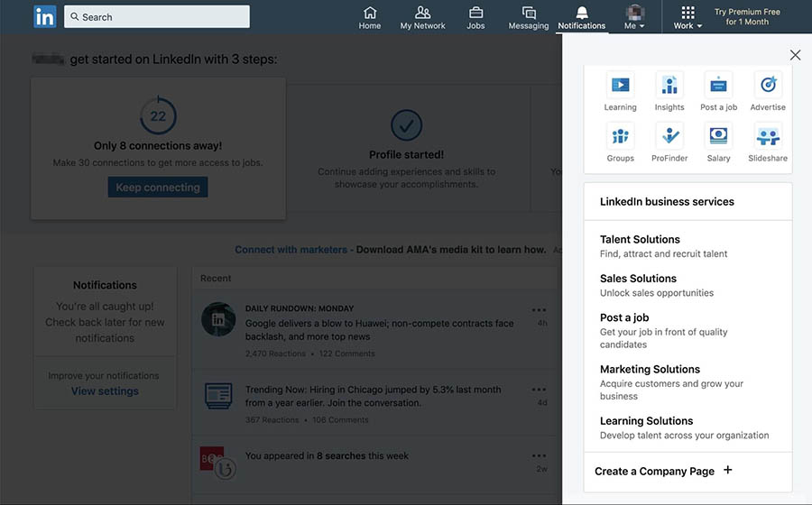Viewport: 812px width, 505px height.
Task: Close the Work side panel
Action: point(795,55)
